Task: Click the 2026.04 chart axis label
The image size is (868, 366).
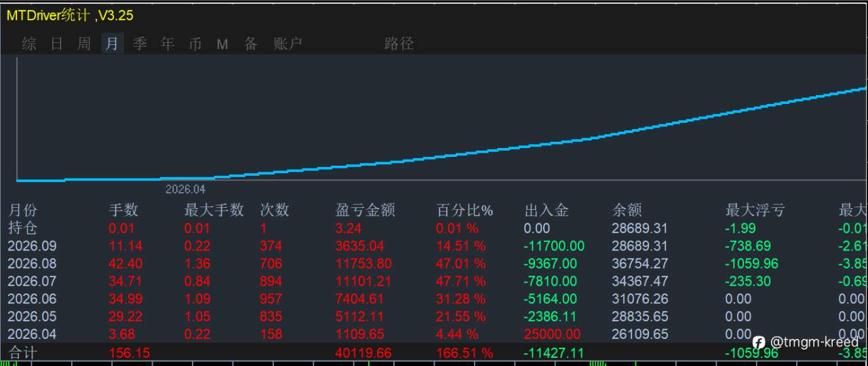Action: point(185,189)
